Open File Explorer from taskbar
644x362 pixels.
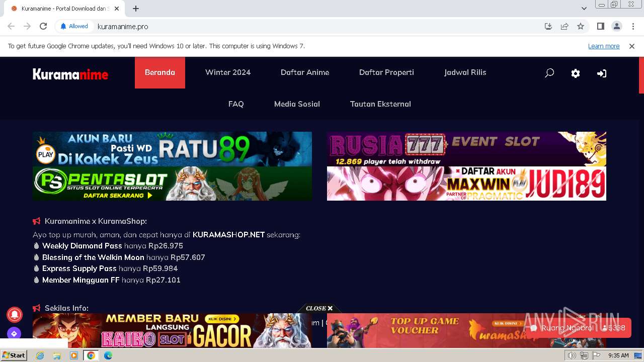[57, 355]
